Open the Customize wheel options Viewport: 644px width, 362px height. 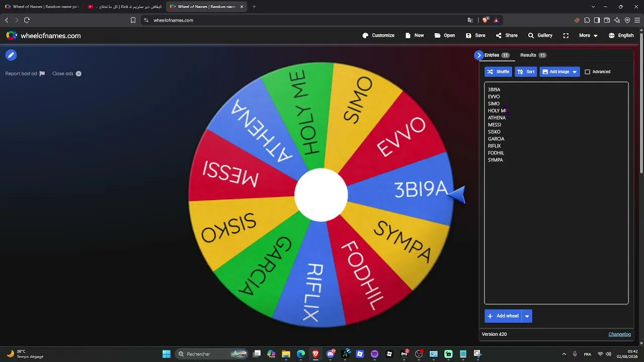click(x=378, y=36)
